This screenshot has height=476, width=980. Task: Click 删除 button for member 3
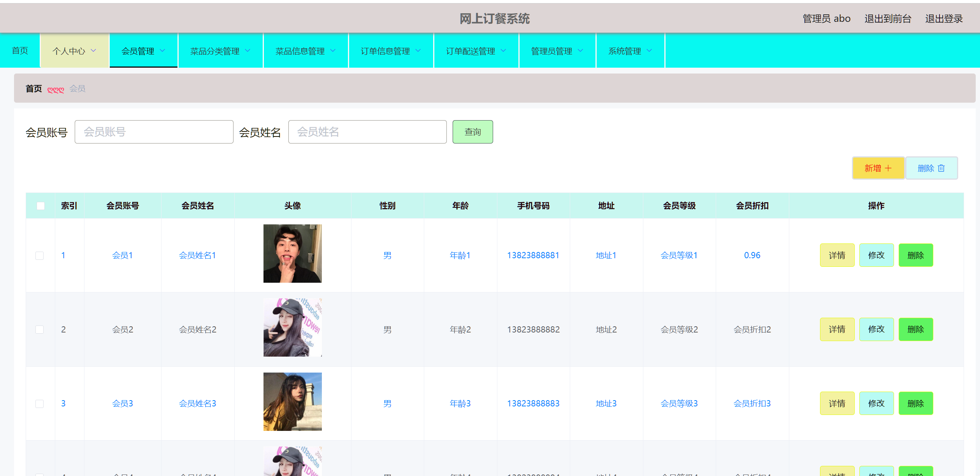point(916,403)
